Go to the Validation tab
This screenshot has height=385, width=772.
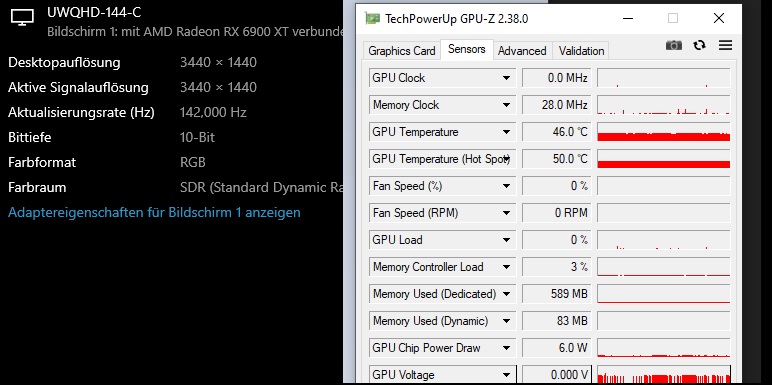581,51
